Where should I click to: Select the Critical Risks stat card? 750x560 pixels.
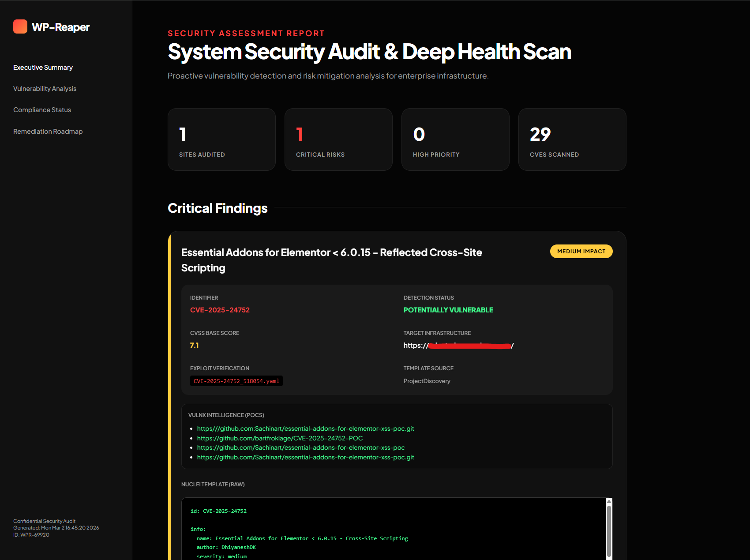click(338, 139)
